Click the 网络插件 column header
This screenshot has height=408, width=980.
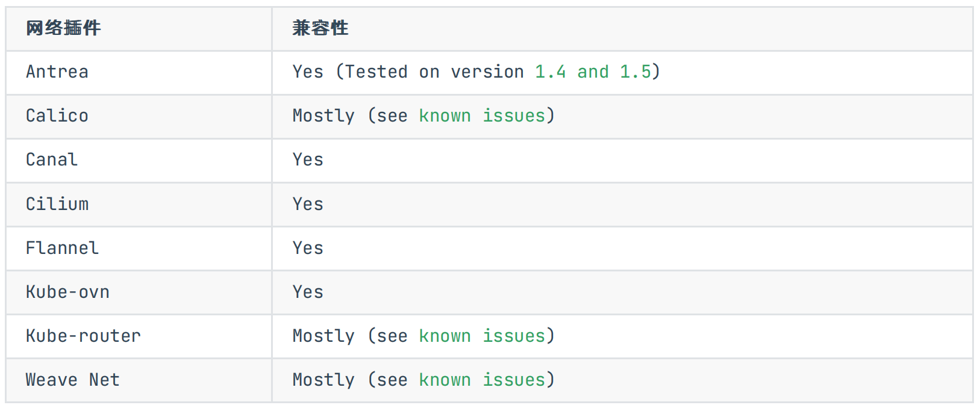63,28
